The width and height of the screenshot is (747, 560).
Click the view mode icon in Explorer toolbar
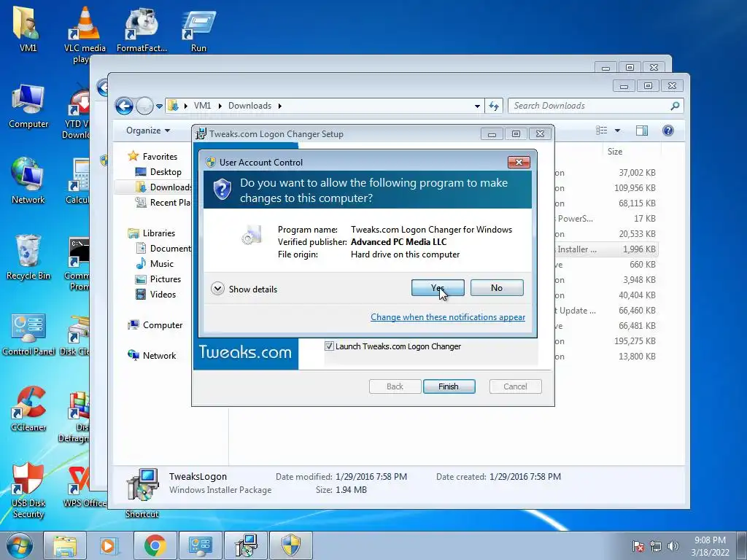click(602, 131)
